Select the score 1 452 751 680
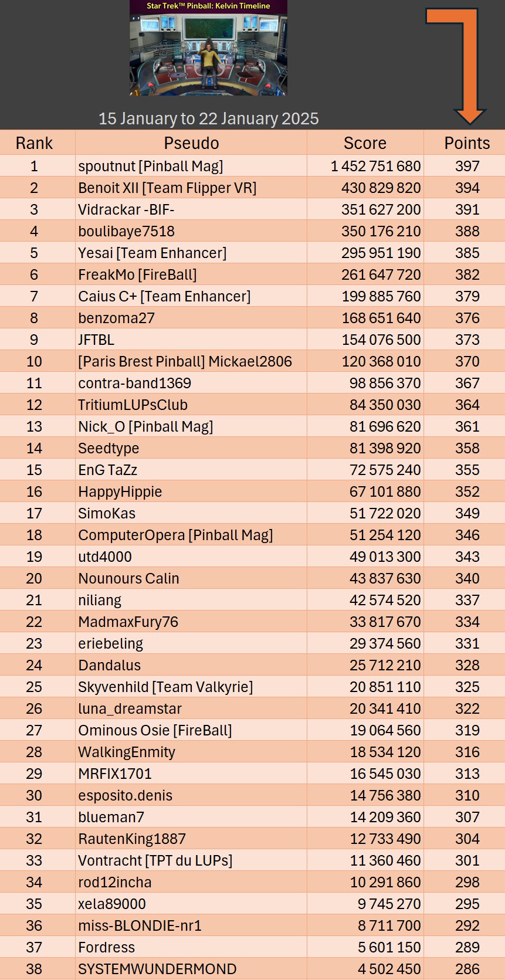Screen dimensions: 505x980 (x=375, y=166)
